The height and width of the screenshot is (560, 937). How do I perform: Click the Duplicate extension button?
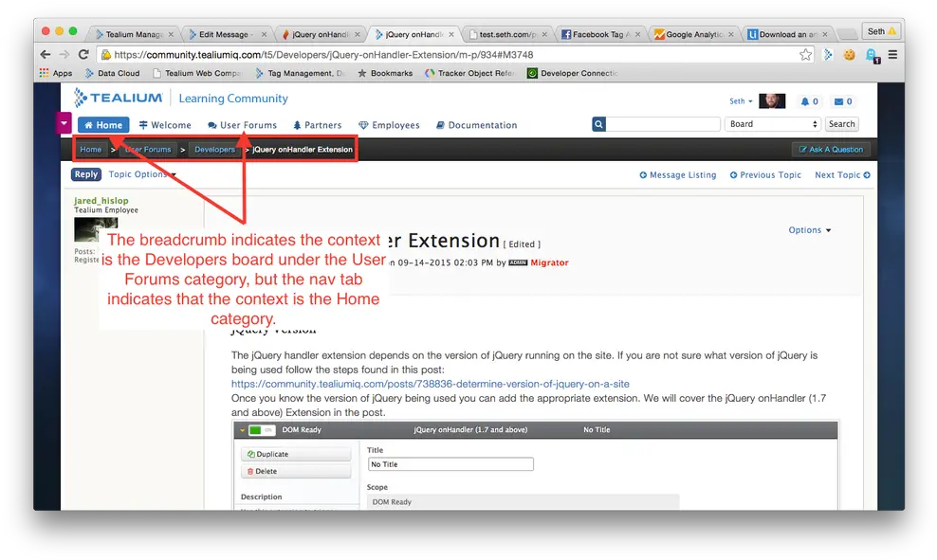tap(296, 454)
